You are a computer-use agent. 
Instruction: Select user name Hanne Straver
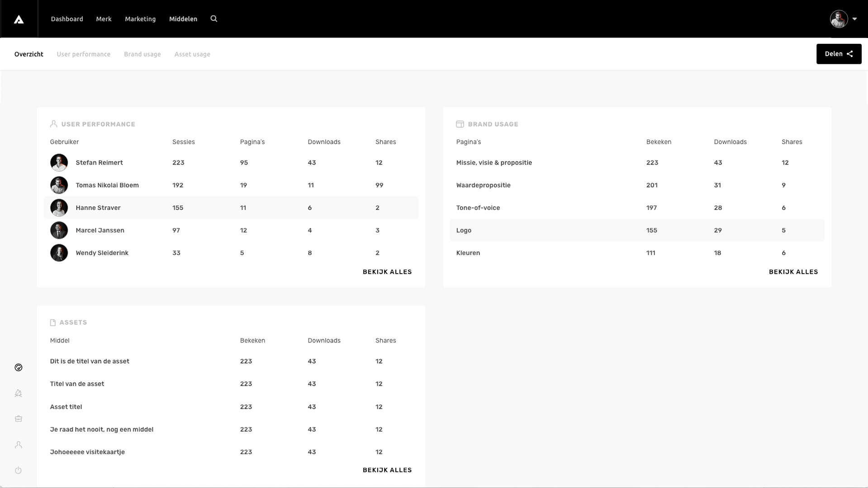coord(98,208)
